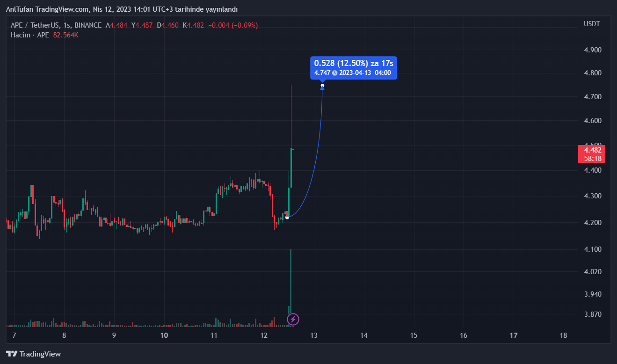The image size is (617, 364).
Task: Click the white start point of the blue arrow
Action: click(287, 218)
